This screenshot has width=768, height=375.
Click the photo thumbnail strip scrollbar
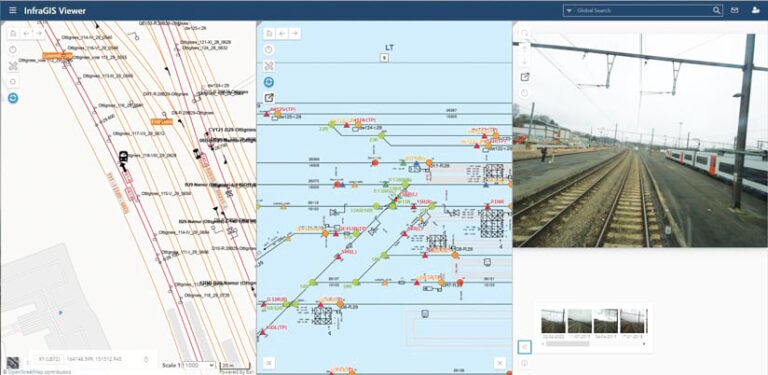[x=568, y=344]
